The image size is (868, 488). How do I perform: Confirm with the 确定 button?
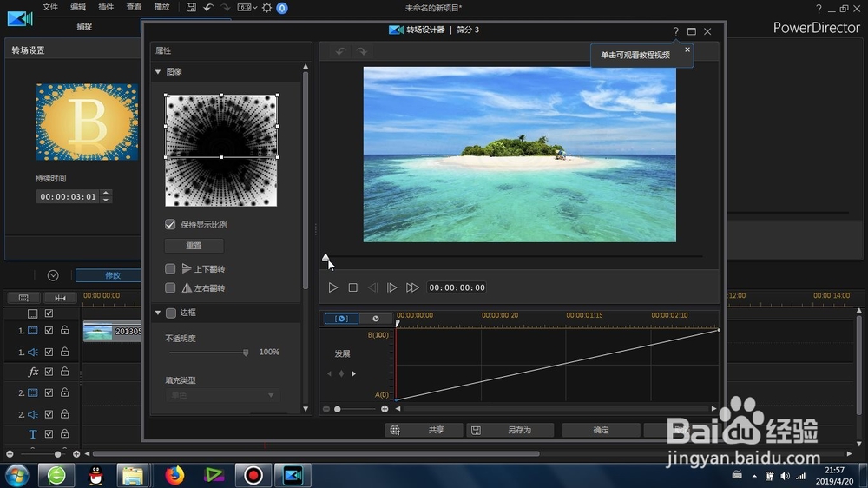click(602, 430)
